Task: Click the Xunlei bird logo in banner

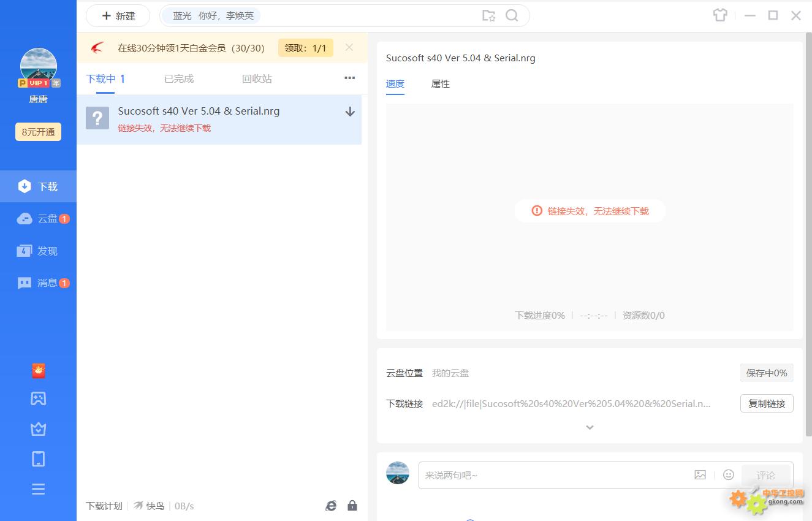Action: tap(97, 48)
